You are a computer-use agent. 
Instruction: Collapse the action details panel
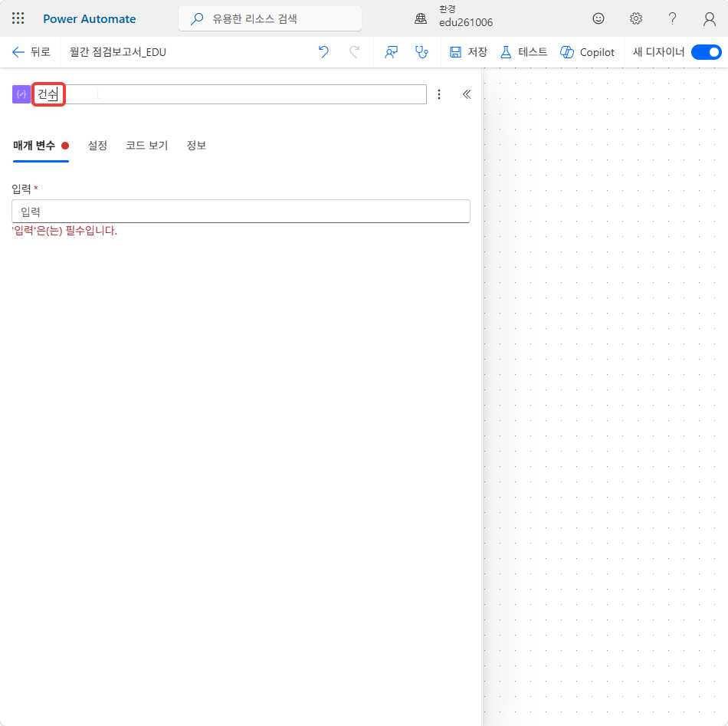coord(467,94)
